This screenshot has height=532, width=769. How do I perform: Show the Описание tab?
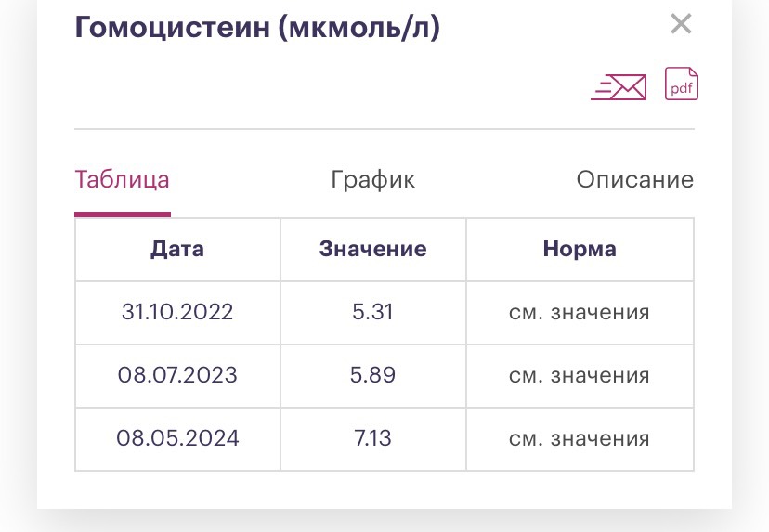pos(634,179)
